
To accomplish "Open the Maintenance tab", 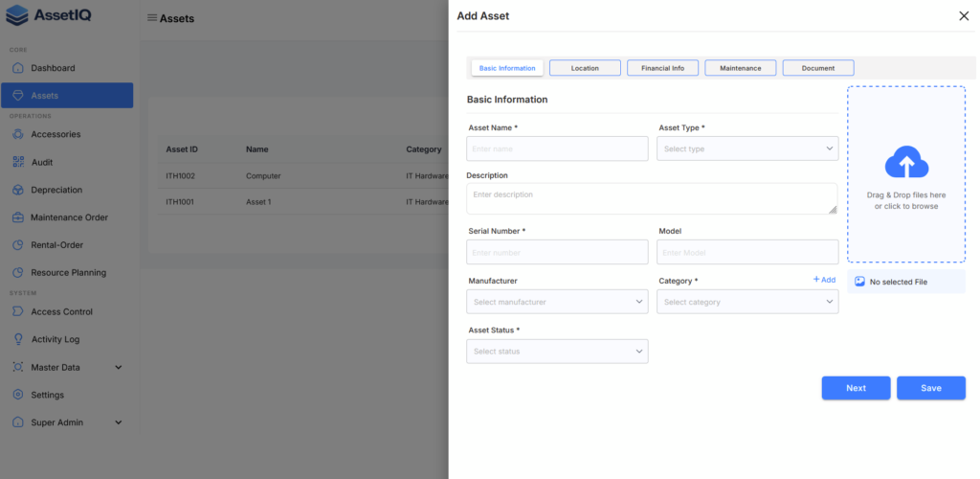I will point(741,68).
